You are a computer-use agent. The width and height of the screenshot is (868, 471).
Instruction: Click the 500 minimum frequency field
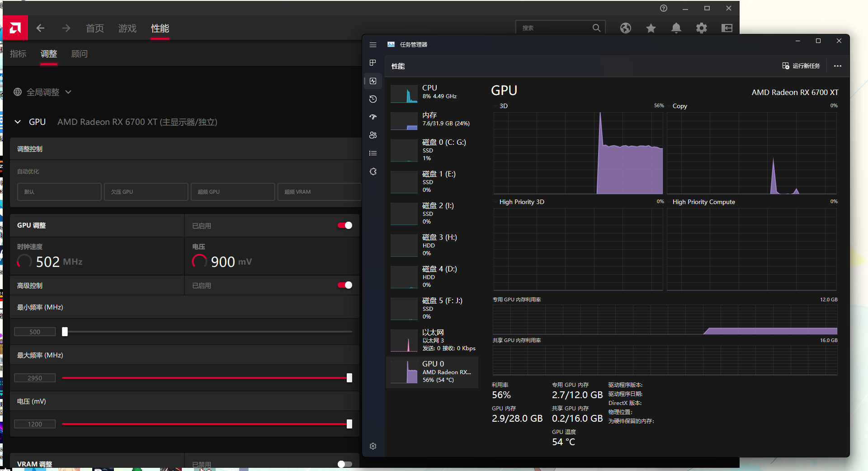pyautogui.click(x=35, y=332)
